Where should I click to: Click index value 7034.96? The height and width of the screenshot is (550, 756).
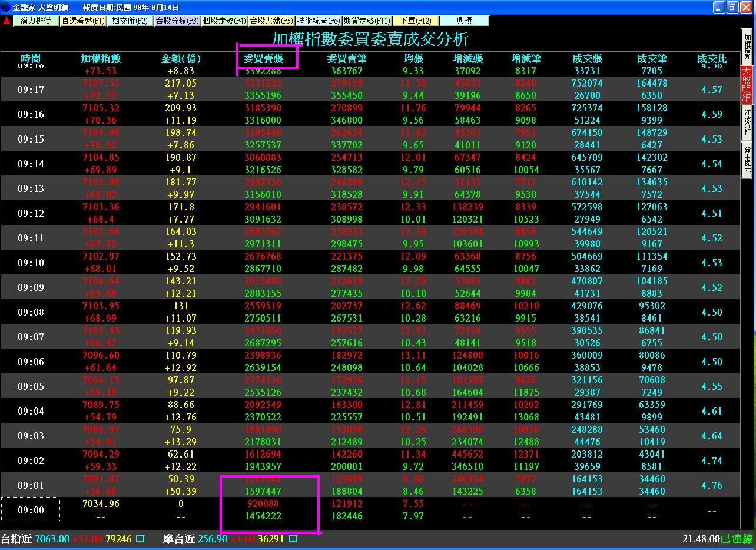101,504
